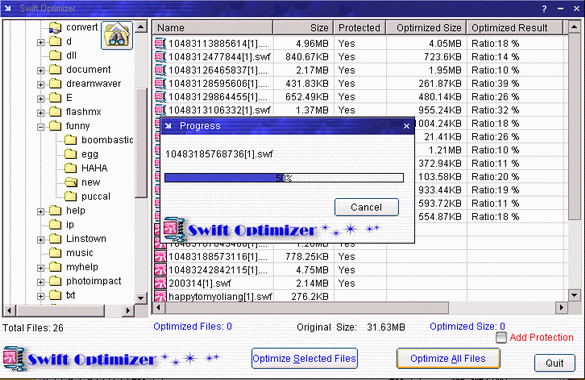Click the 10483185768736[1].swf filename in Progress dialog

click(x=219, y=154)
